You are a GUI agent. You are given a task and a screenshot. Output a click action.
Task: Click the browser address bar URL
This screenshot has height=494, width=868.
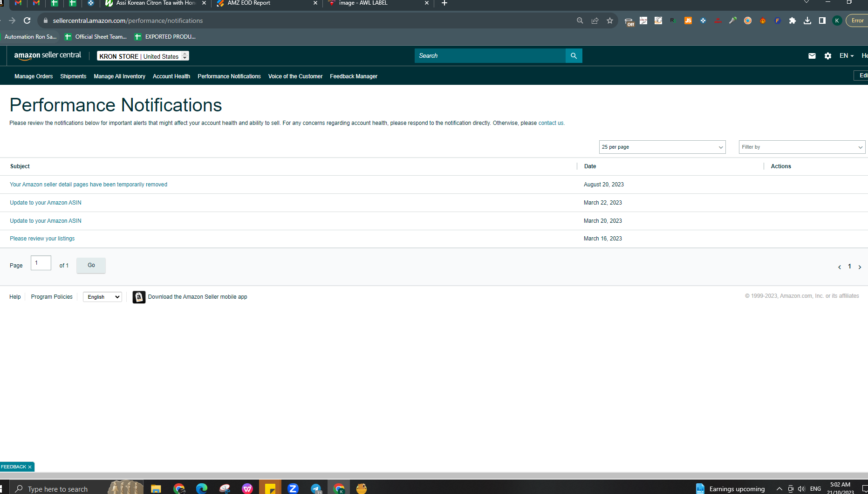coord(128,21)
